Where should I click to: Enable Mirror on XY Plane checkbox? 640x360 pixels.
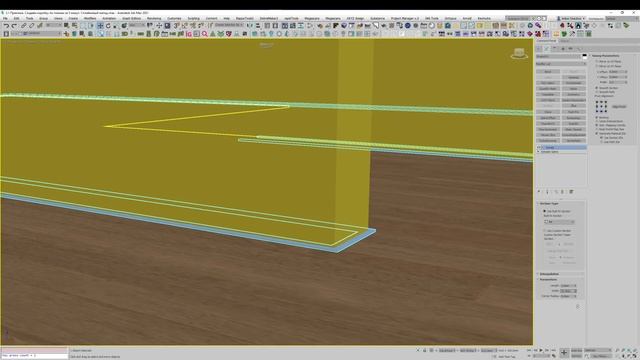point(597,66)
